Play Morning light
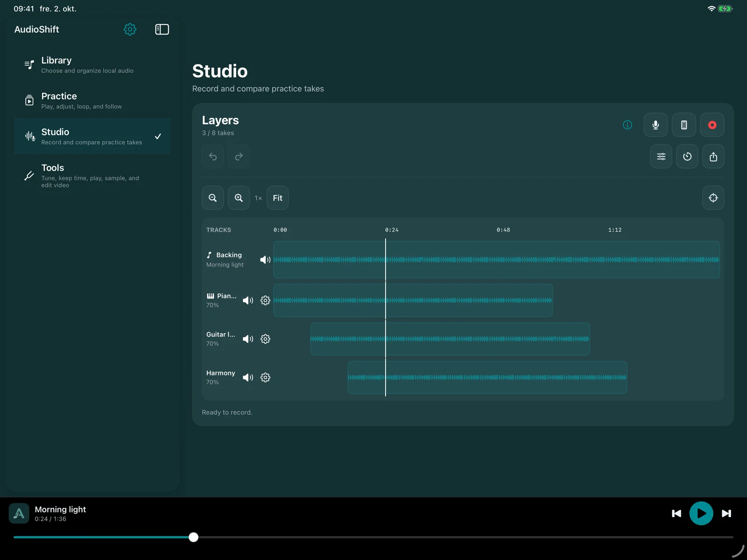Image resolution: width=747 pixels, height=560 pixels. pos(701,513)
